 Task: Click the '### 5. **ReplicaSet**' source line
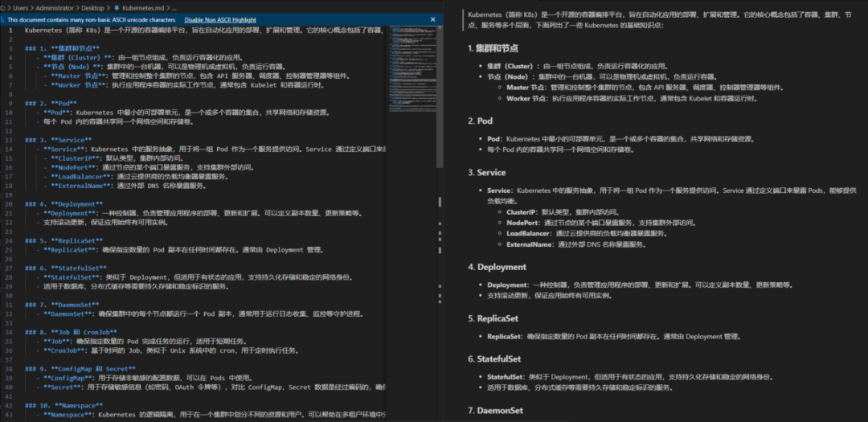[63, 240]
